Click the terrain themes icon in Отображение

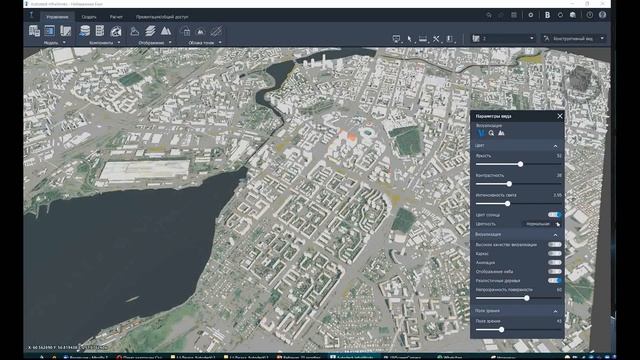tap(134, 31)
